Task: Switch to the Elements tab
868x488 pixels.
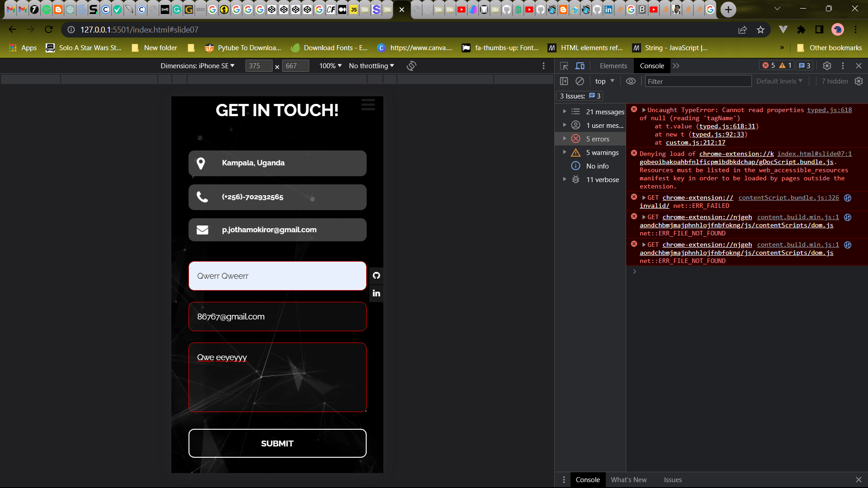Action: pyautogui.click(x=613, y=66)
